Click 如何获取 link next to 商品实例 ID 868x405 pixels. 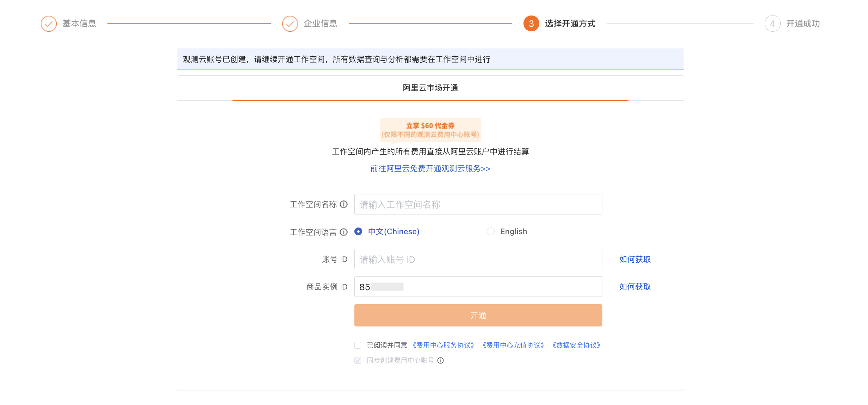pyautogui.click(x=635, y=287)
